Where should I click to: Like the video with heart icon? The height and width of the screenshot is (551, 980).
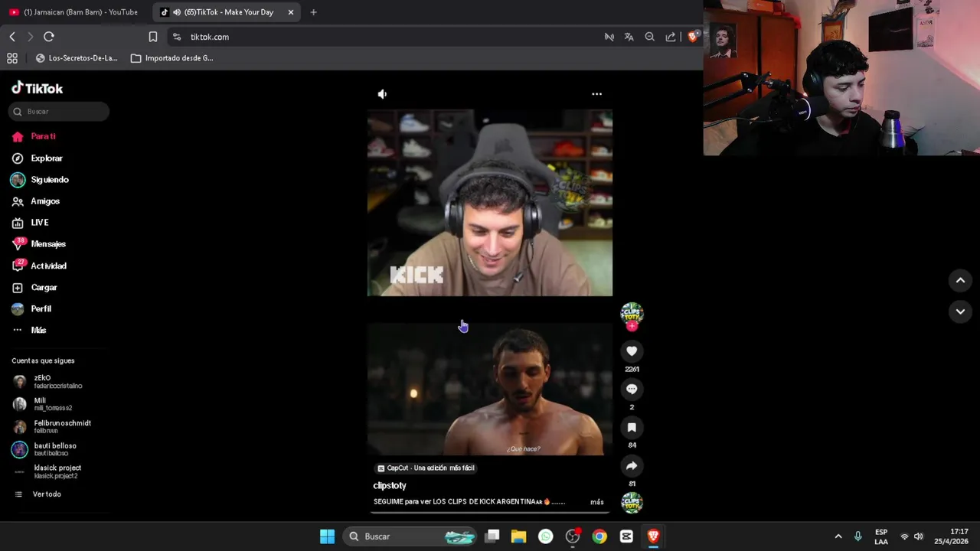632,351
